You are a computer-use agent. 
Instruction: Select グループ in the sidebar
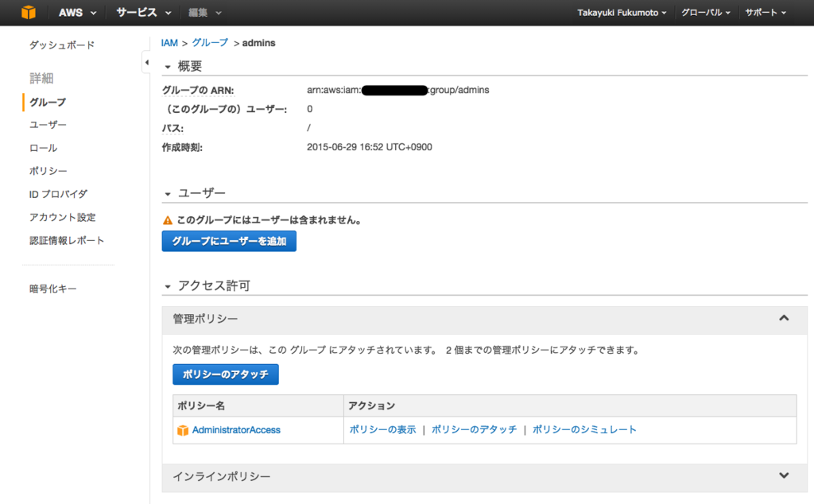click(48, 103)
